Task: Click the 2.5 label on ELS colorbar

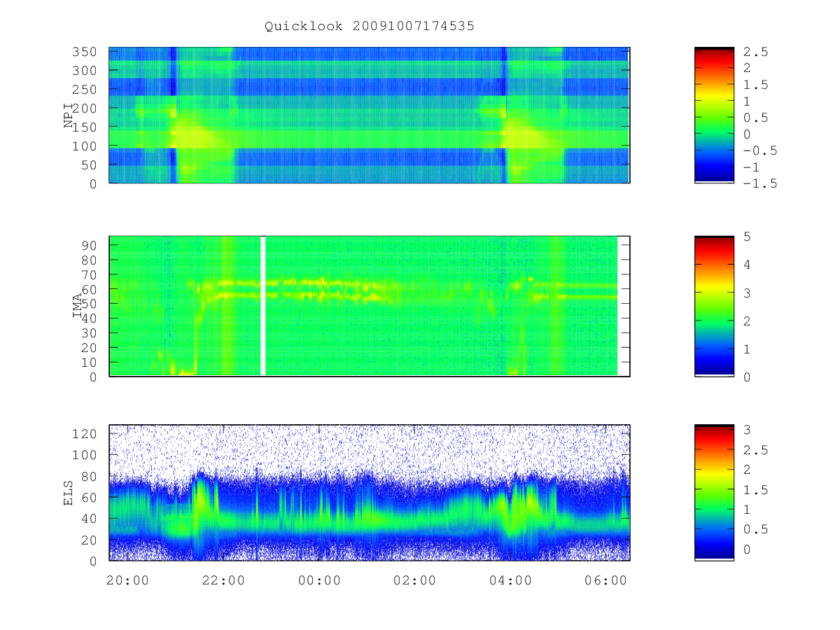Action: (756, 449)
